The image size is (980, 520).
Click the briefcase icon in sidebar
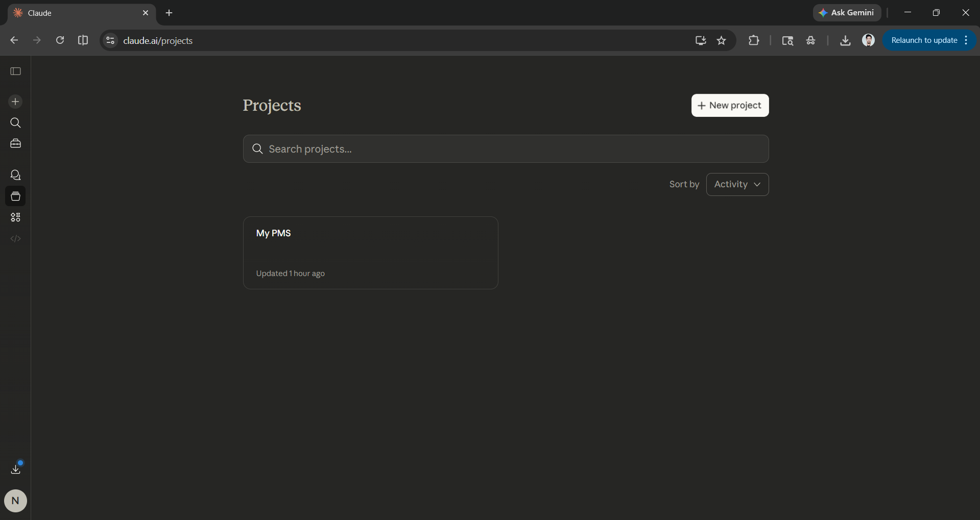(15, 144)
